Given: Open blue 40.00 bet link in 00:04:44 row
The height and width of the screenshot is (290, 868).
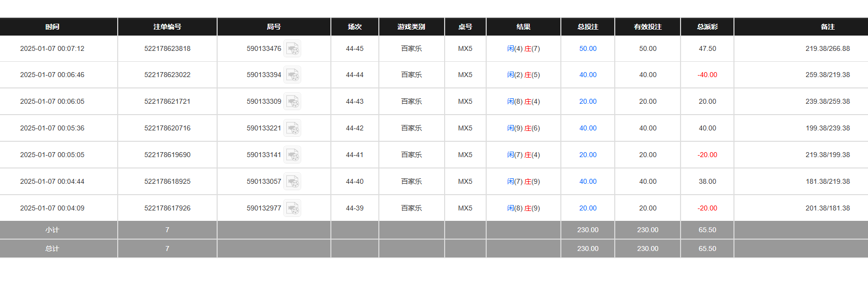Looking at the screenshot, I should [x=588, y=182].
